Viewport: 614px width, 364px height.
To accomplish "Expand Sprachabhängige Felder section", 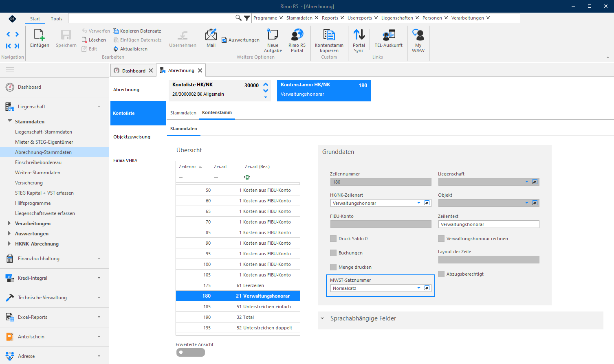I will coord(322,318).
